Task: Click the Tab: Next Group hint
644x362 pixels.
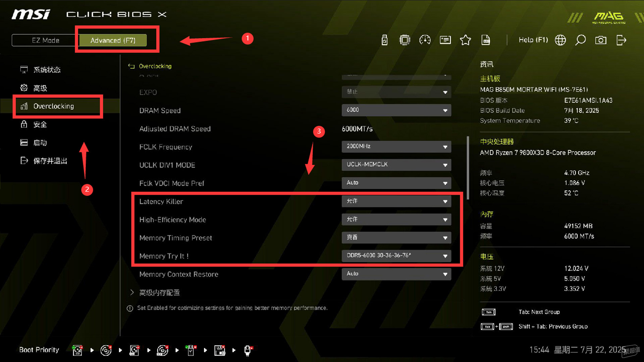Action: [539, 312]
